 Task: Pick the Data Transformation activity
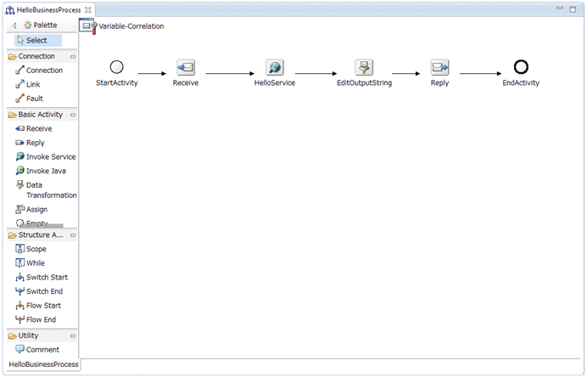(46, 190)
